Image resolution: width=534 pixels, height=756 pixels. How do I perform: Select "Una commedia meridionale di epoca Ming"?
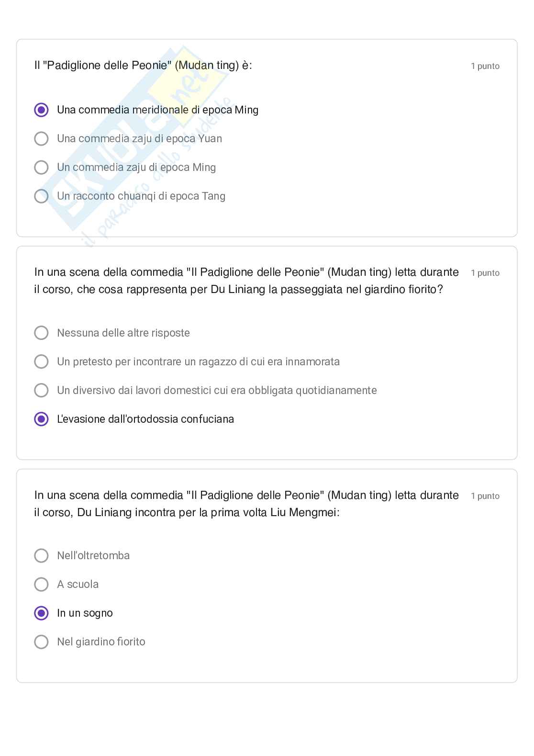click(x=42, y=110)
